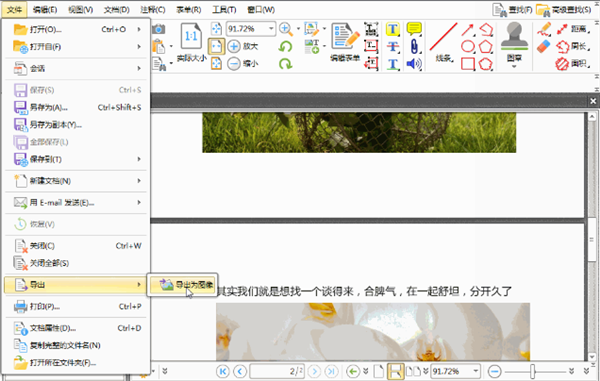Choose the yellow sticky note comment tool
This screenshot has height=381, width=600.
tap(414, 29)
